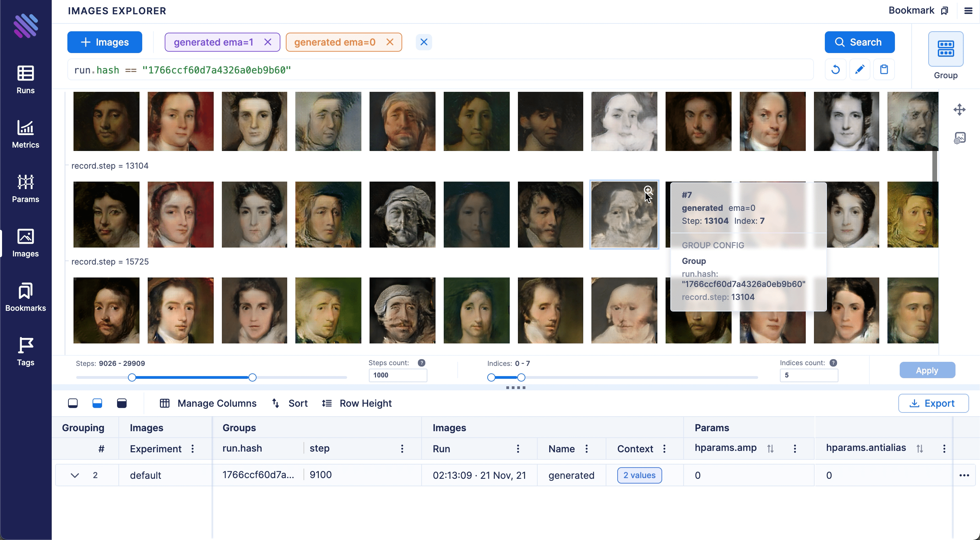
Task: Click the indices range right handle
Action: click(x=521, y=377)
